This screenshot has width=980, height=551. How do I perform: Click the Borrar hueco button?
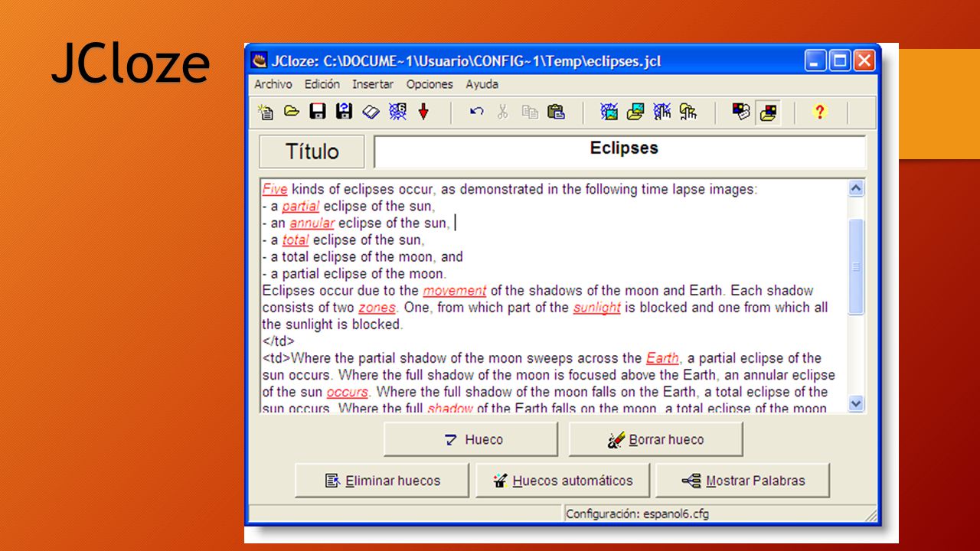pos(655,439)
